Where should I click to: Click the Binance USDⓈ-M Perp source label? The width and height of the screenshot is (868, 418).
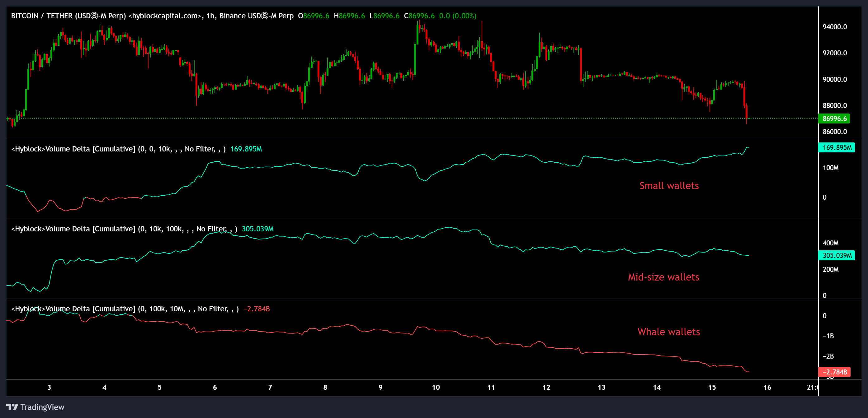[257, 16]
